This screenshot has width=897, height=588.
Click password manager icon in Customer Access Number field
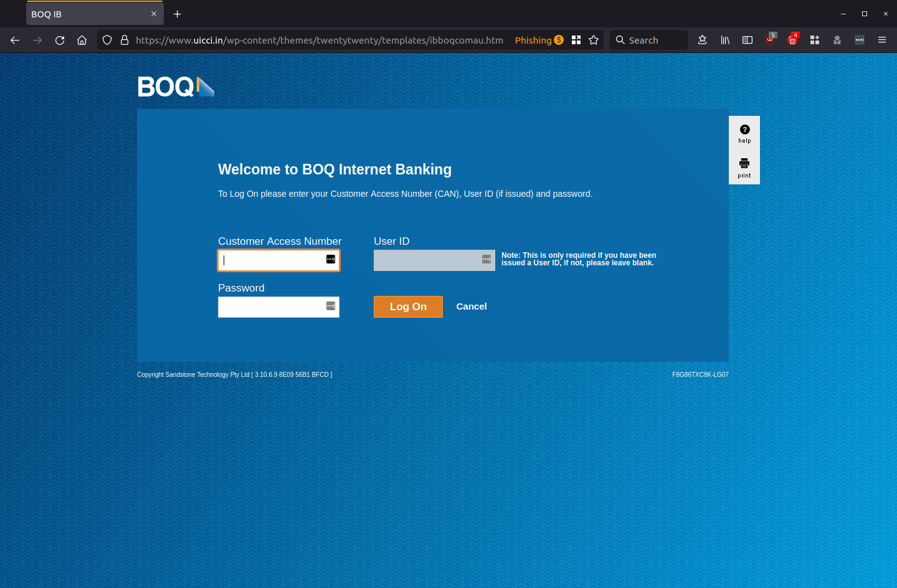pyautogui.click(x=331, y=259)
